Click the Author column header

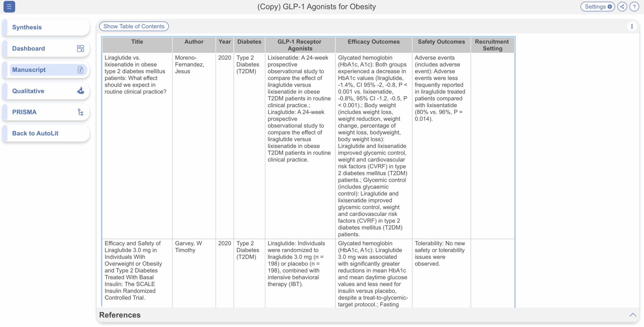[x=194, y=45]
